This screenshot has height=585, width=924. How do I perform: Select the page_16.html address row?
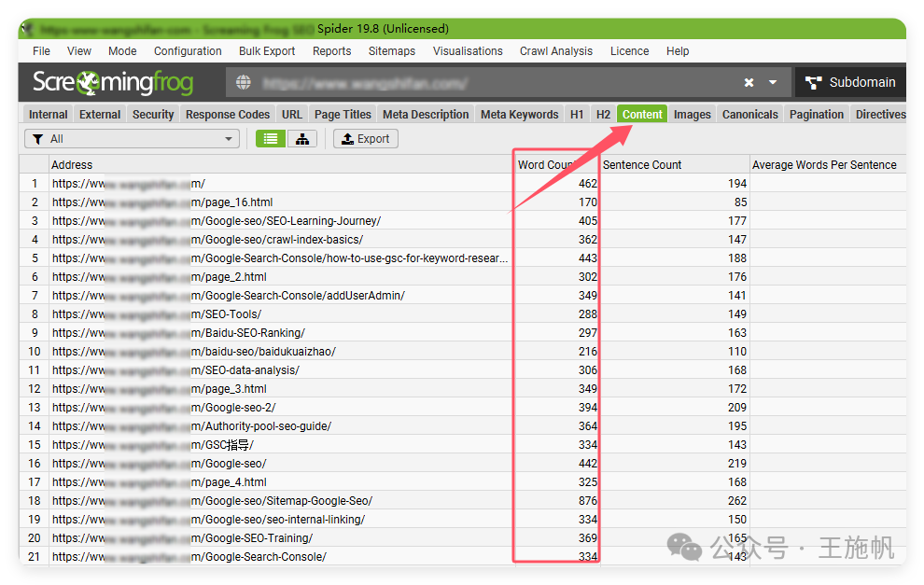(x=281, y=202)
